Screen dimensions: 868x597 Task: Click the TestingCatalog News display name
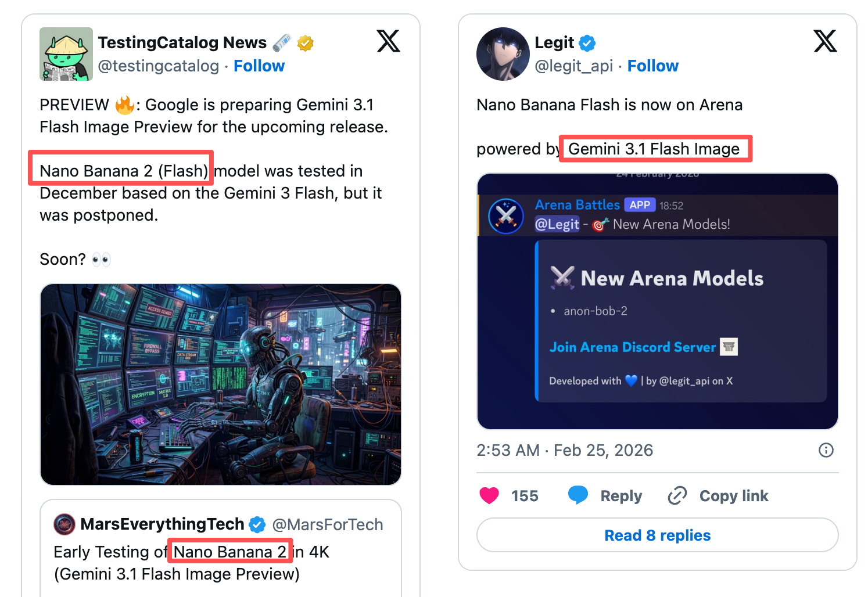[182, 43]
